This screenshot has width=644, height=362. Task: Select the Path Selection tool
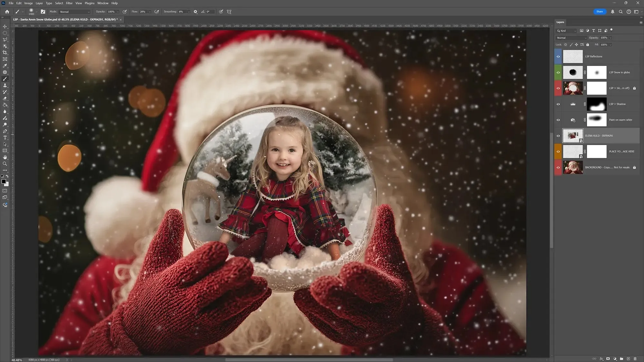[x=5, y=144]
